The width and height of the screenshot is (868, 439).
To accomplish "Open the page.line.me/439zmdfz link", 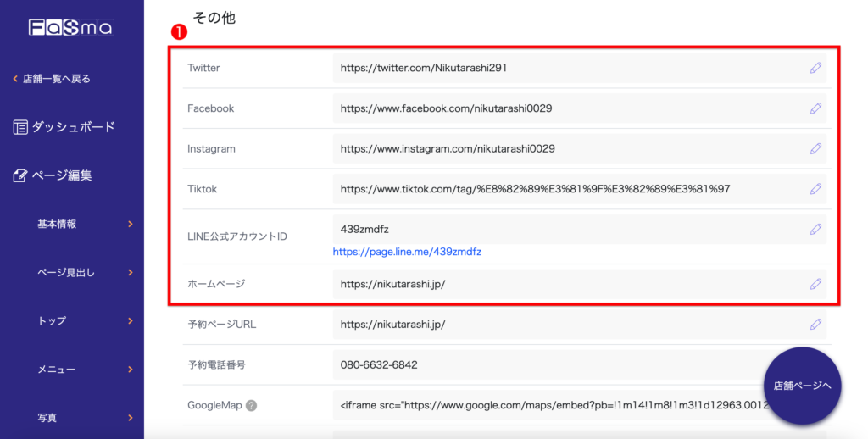I will 407,252.
